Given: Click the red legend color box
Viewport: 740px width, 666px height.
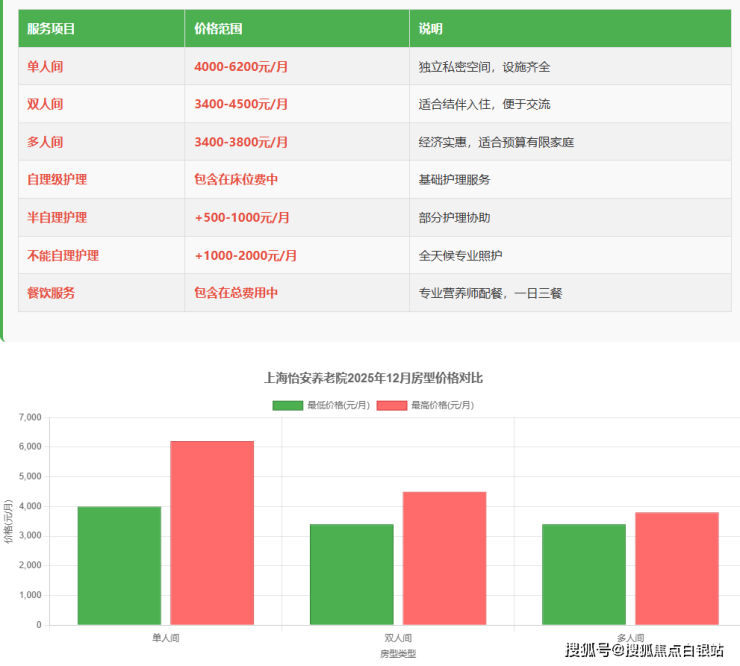Looking at the screenshot, I should click(x=391, y=405).
